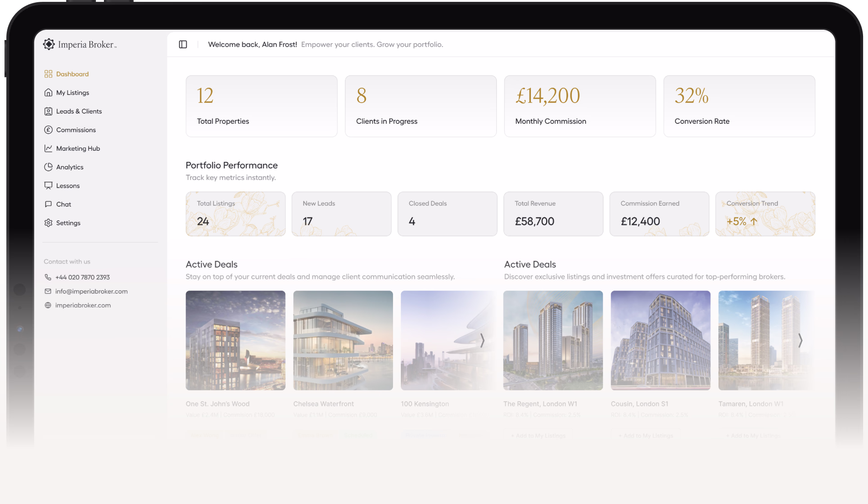
Task: Click Add to My Listings under Cousin
Action: [x=646, y=436]
